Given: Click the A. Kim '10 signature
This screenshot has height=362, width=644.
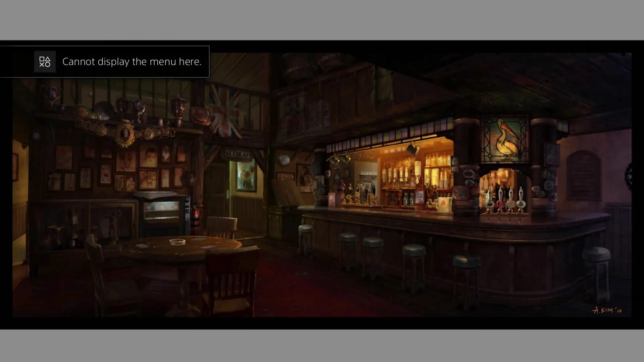Looking at the screenshot, I should click(x=607, y=310).
